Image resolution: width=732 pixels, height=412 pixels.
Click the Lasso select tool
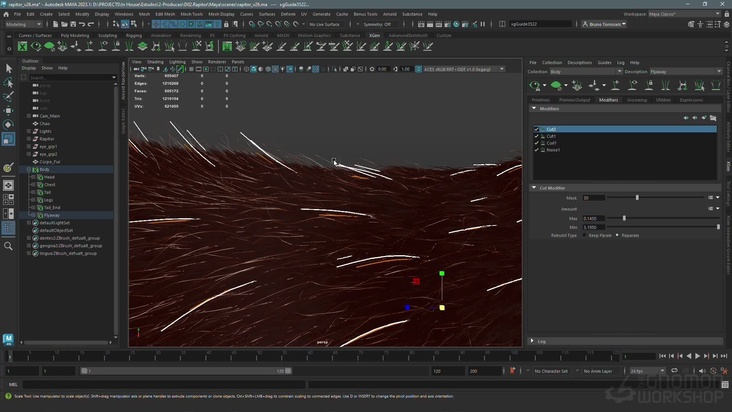tap(9, 83)
